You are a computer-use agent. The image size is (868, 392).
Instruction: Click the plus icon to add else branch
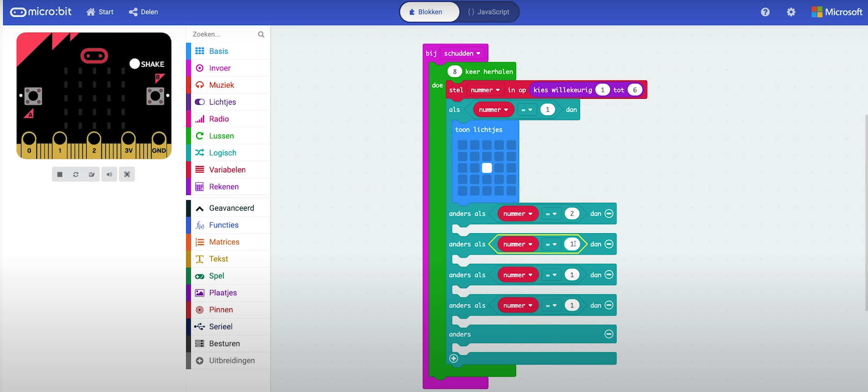click(453, 358)
